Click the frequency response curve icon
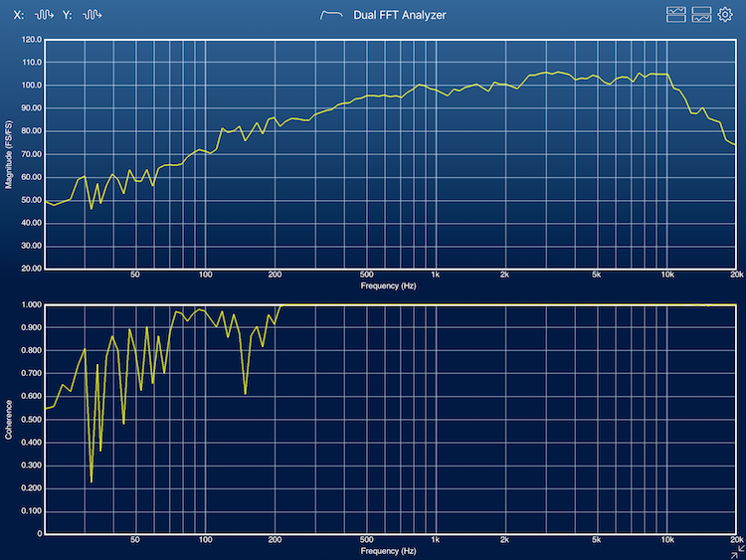 [x=331, y=15]
